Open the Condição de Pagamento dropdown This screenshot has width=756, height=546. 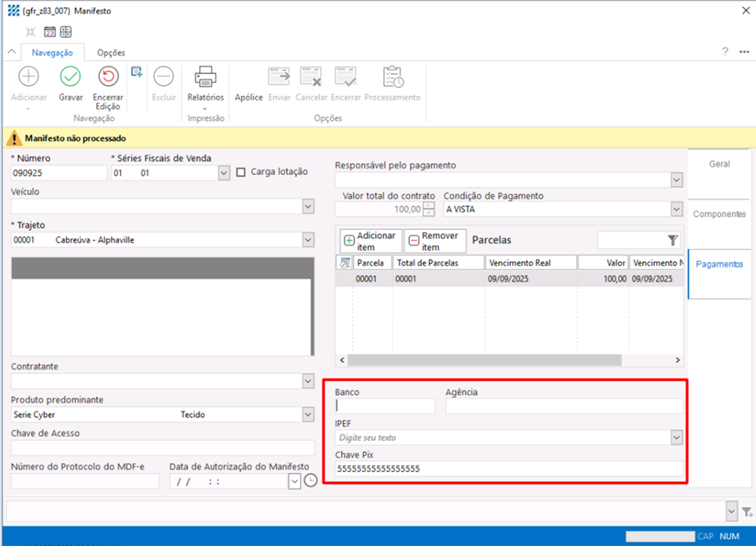pyautogui.click(x=676, y=209)
